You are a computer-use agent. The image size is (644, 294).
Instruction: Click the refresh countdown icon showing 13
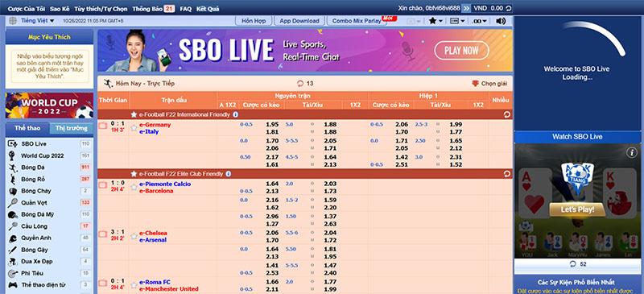click(x=299, y=84)
